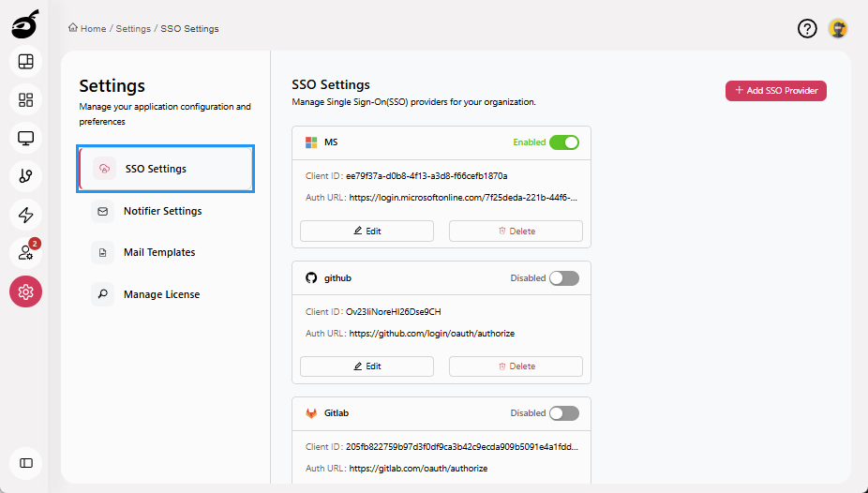The height and width of the screenshot is (493, 868).
Task: Enable the Gitlab SSO provider toggle
Action: (564, 413)
